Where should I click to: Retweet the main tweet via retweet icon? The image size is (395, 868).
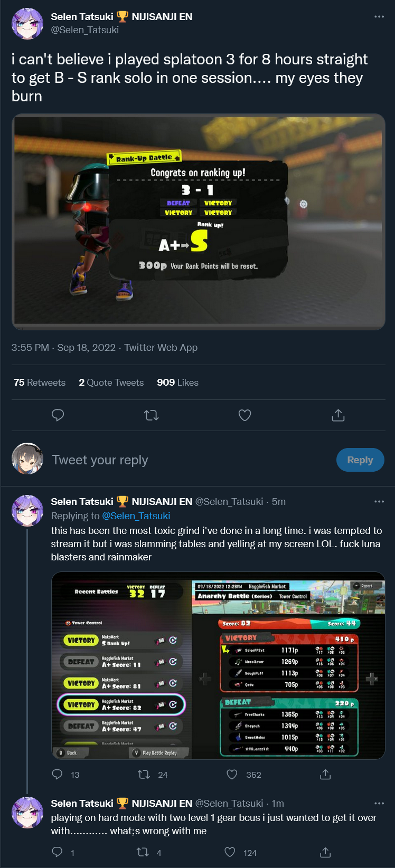click(152, 415)
